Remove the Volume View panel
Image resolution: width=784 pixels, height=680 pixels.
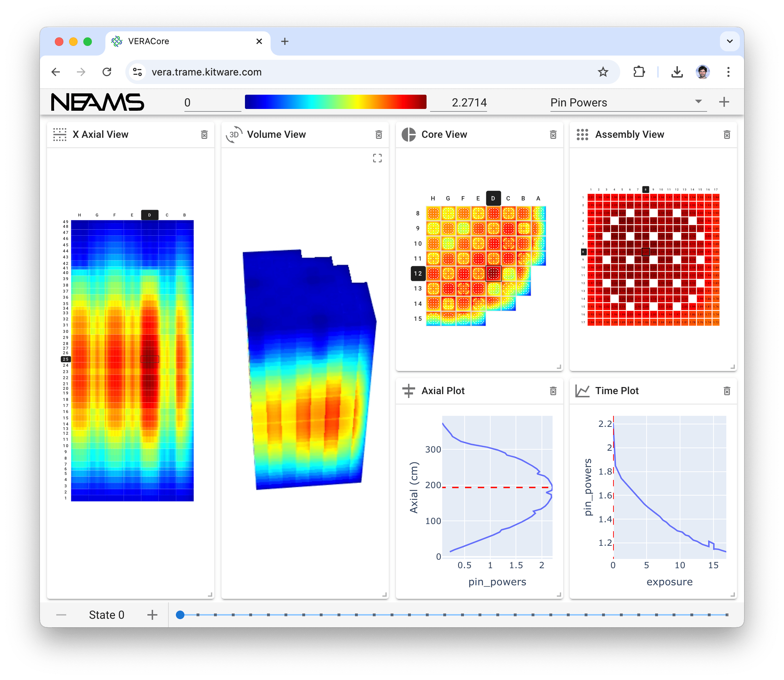click(x=378, y=135)
